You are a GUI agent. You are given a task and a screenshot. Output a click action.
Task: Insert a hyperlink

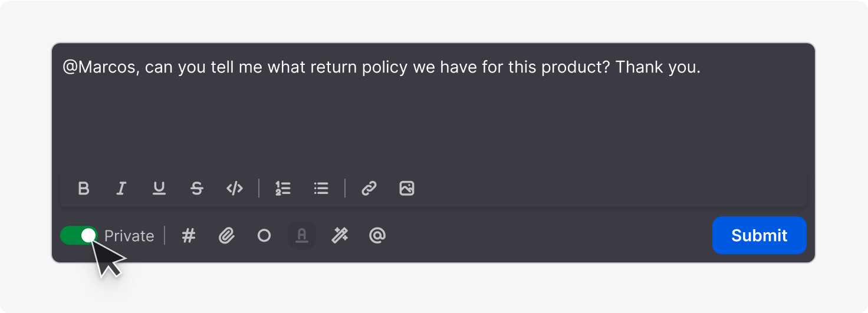pyautogui.click(x=369, y=189)
